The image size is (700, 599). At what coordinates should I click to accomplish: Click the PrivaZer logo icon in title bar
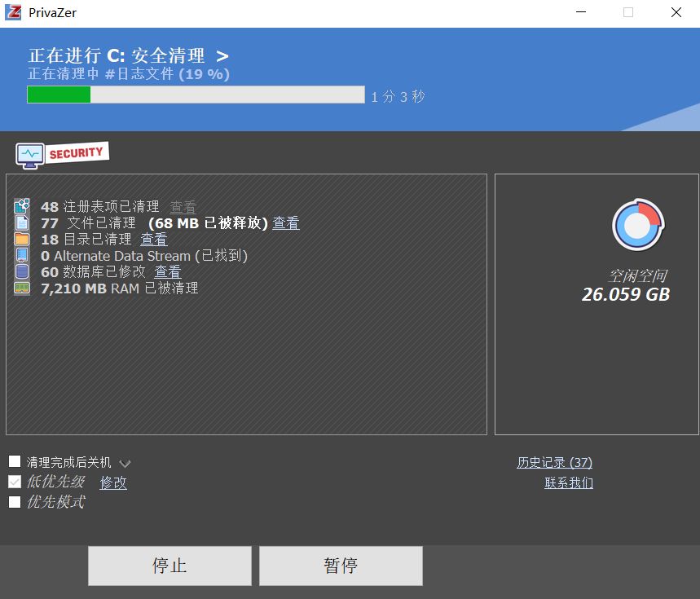coord(13,12)
